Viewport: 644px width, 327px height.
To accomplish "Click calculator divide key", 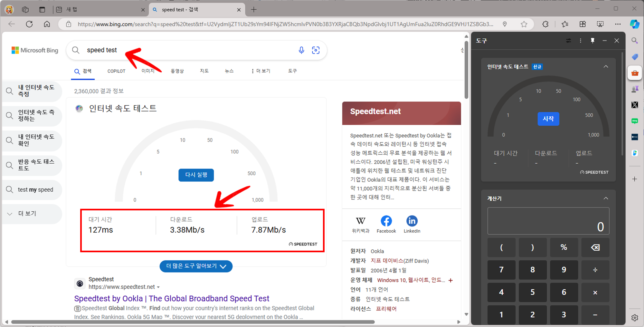I will 595,270.
